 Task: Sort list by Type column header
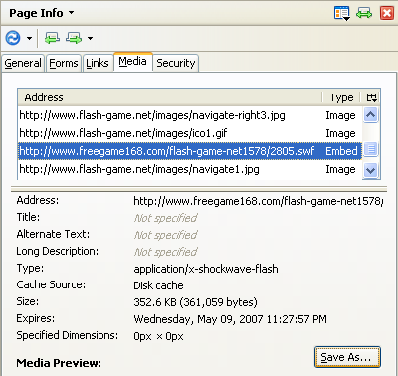[341, 97]
